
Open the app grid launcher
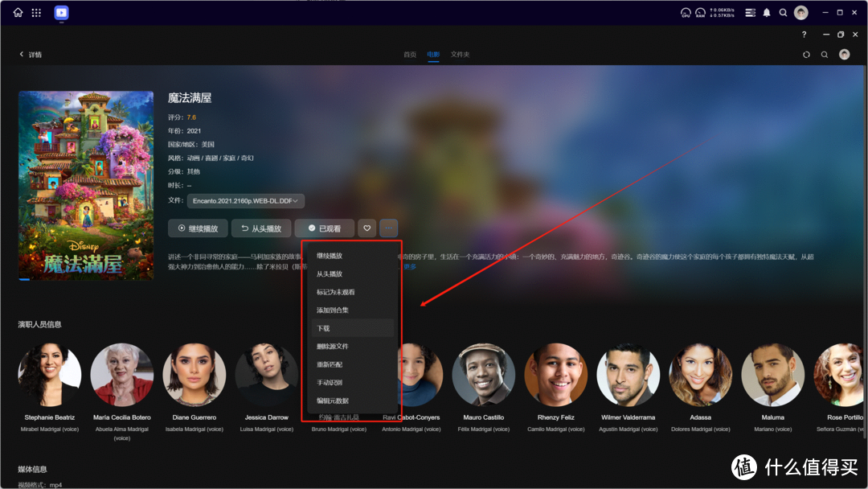pos(36,12)
